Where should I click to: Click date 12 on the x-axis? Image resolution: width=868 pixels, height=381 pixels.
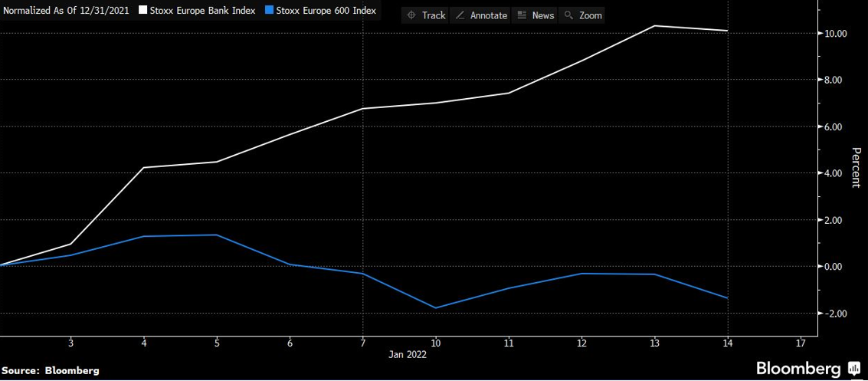click(581, 343)
